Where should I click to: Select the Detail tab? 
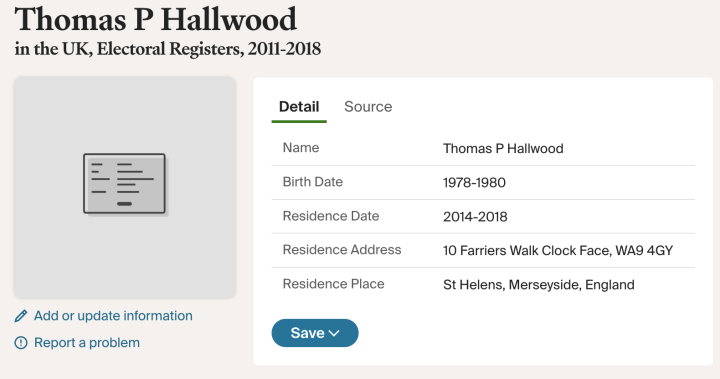pyautogui.click(x=299, y=107)
